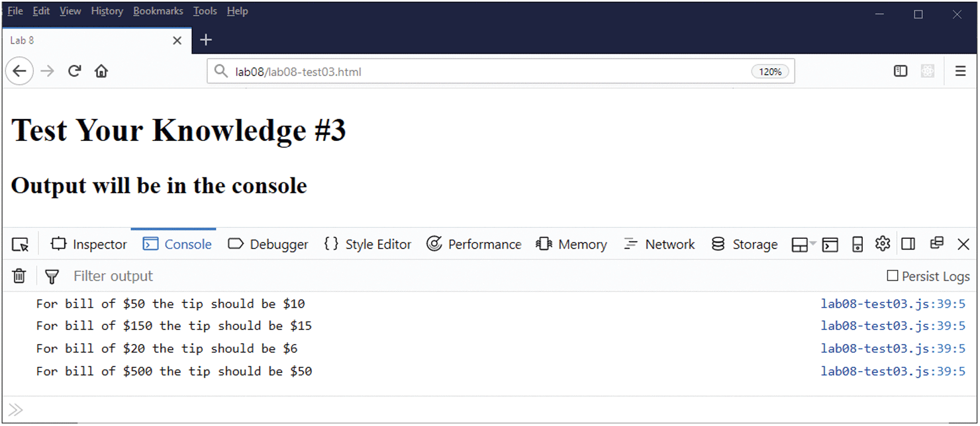This screenshot has width=980, height=426.
Task: Open the Network tab
Action: (x=660, y=245)
